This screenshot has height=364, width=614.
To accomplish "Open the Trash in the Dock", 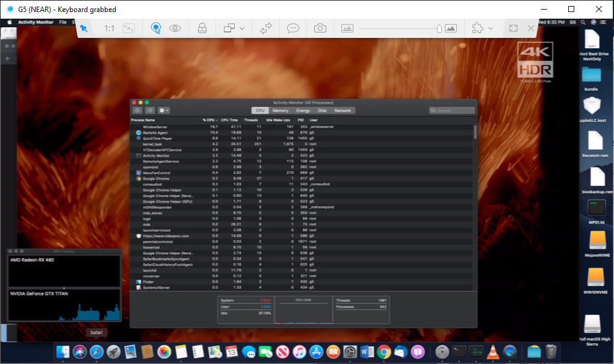I will tap(551, 352).
